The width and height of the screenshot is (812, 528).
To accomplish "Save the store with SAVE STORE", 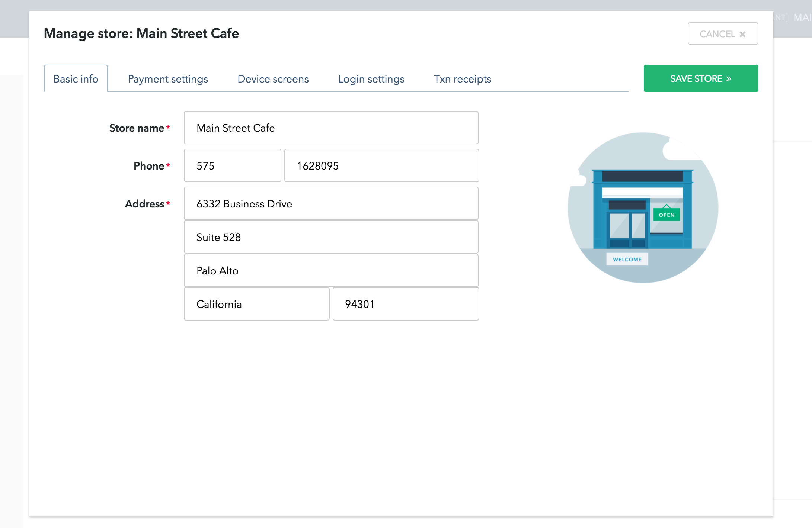I will click(701, 78).
